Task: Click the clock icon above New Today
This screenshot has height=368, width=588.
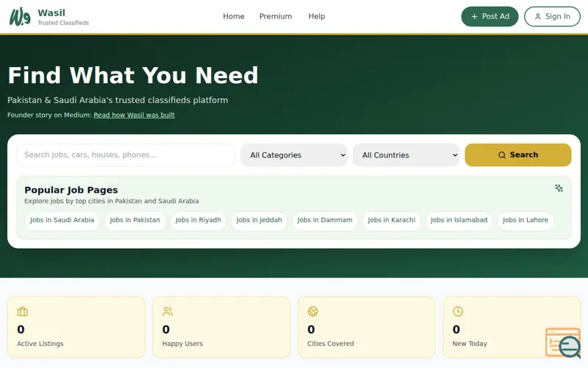Action: coord(458,311)
